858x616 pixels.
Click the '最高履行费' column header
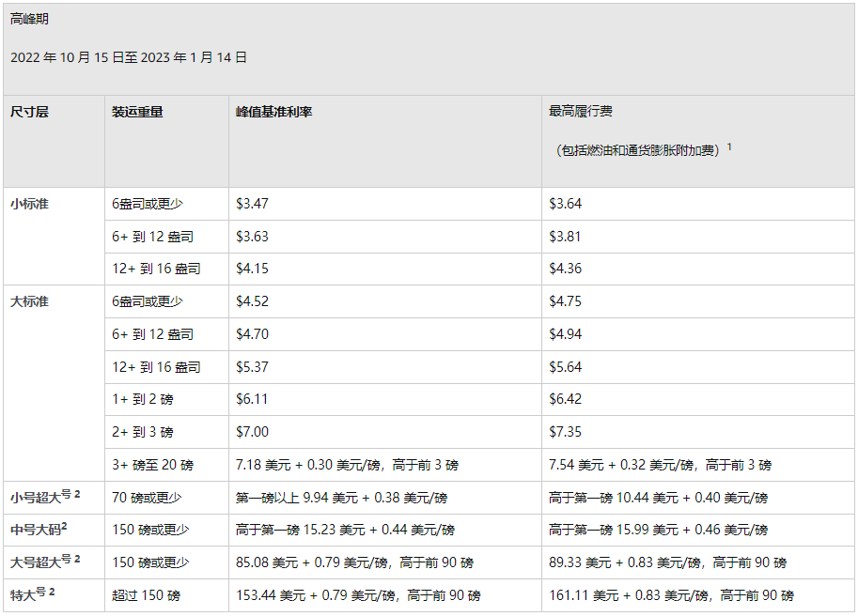581,112
